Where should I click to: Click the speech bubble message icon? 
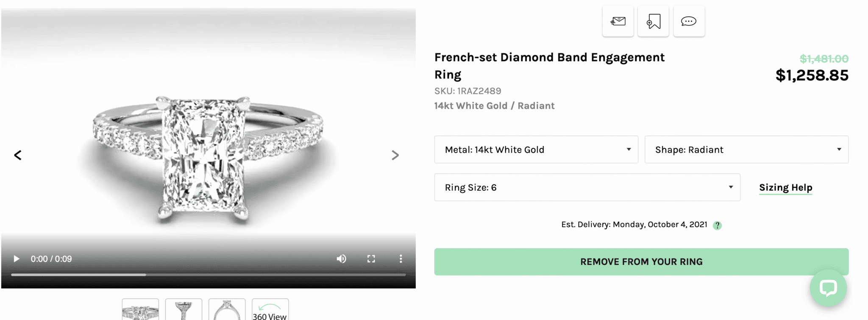pyautogui.click(x=689, y=21)
